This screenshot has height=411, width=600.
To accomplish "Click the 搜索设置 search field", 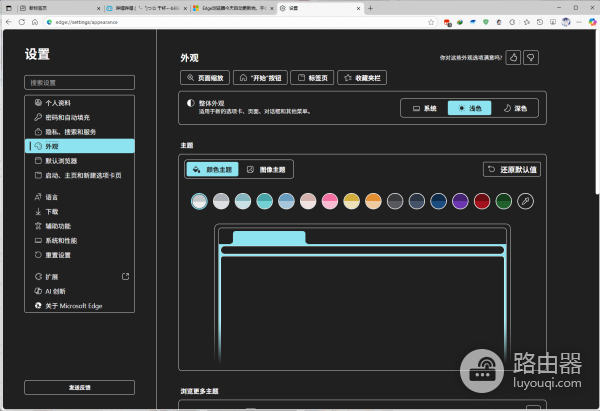I will tap(80, 83).
